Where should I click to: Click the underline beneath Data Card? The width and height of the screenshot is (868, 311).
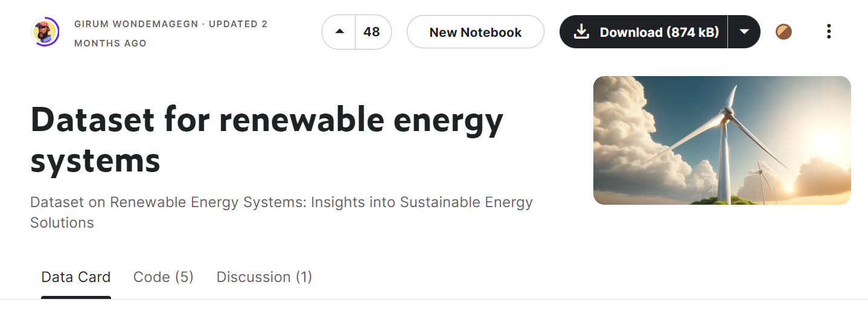(x=76, y=297)
